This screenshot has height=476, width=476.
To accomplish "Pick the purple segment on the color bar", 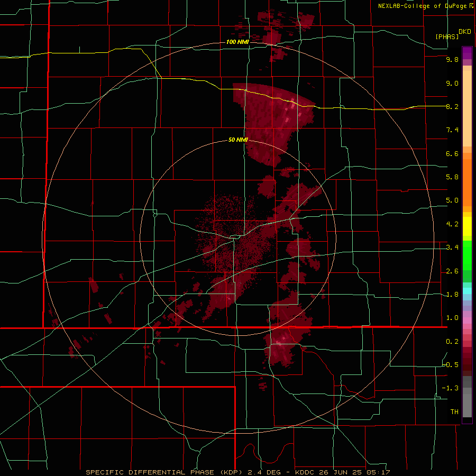I will click(467, 53).
